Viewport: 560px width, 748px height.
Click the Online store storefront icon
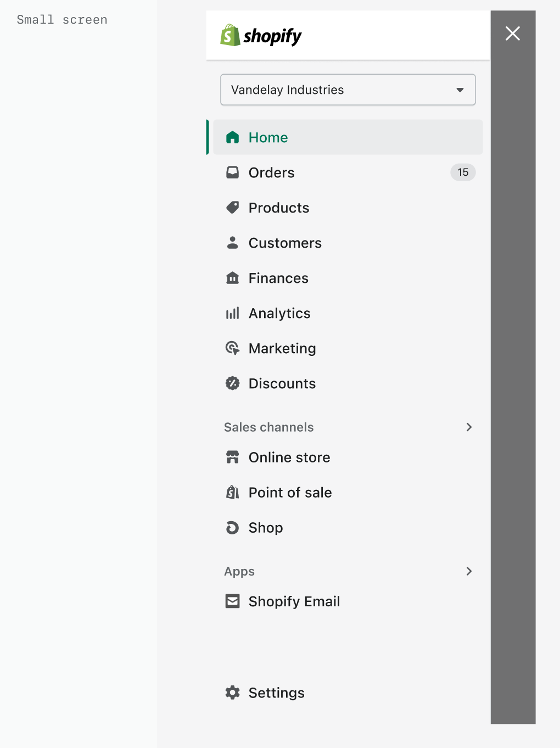[x=233, y=457]
